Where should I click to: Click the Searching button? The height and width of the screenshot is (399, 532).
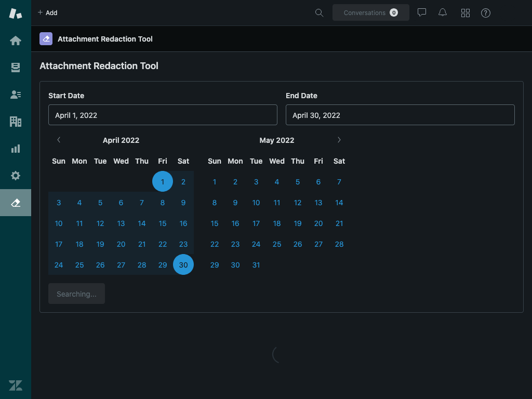pyautogui.click(x=76, y=294)
